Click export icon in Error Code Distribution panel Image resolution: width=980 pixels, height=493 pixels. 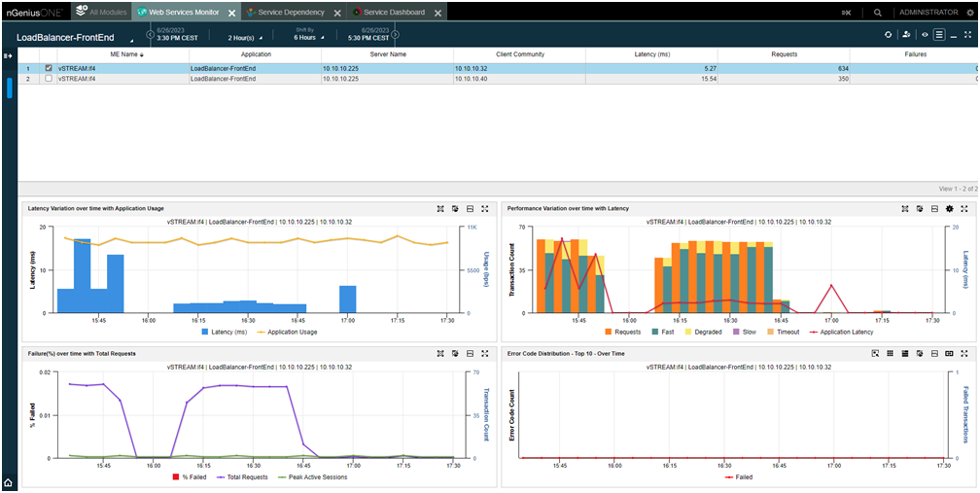tap(920, 354)
